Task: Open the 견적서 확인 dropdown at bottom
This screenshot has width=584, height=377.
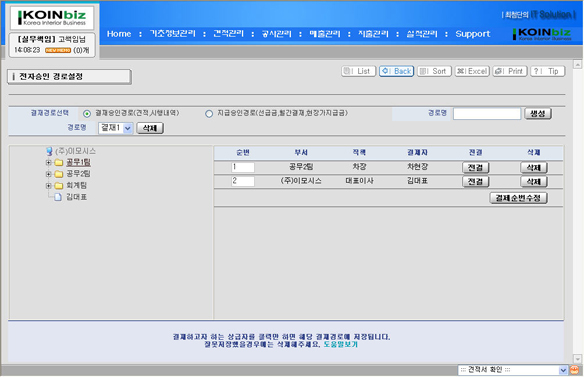Action: (x=512, y=370)
